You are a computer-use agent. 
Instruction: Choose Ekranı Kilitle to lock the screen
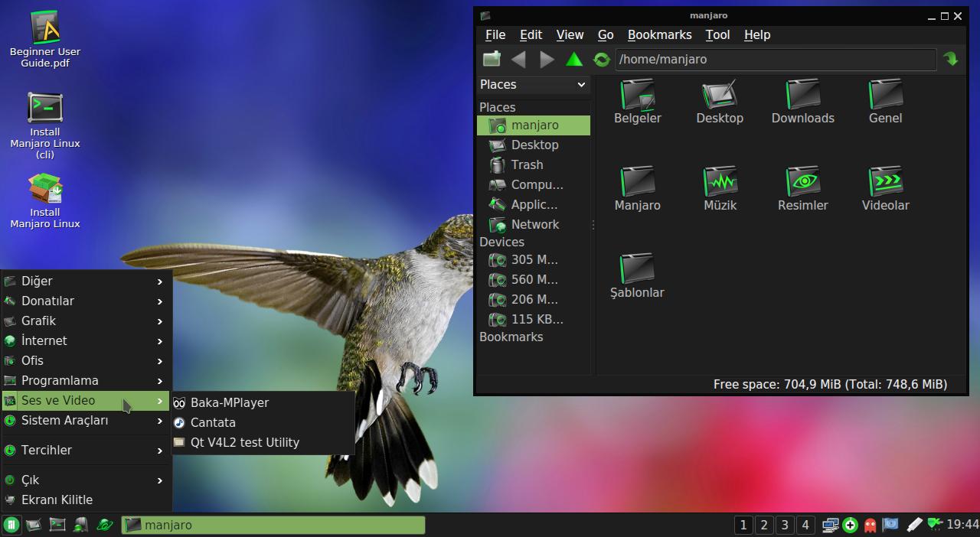point(86,500)
